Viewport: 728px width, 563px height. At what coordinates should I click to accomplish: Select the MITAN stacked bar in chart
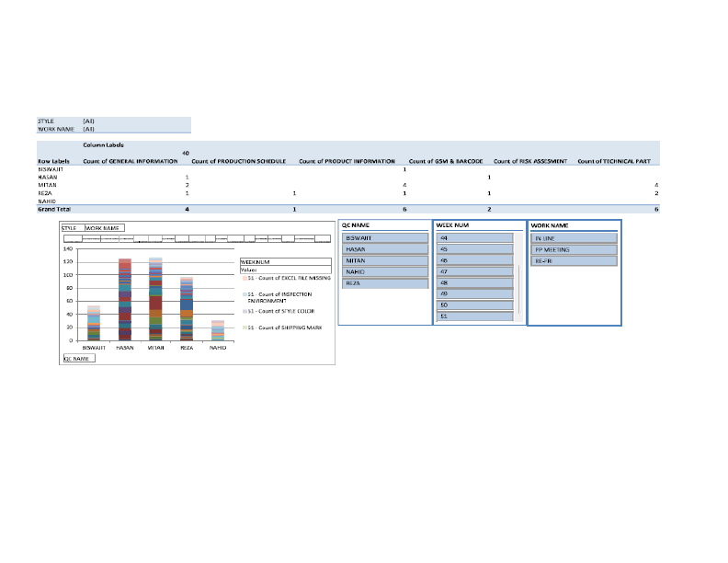click(155, 299)
